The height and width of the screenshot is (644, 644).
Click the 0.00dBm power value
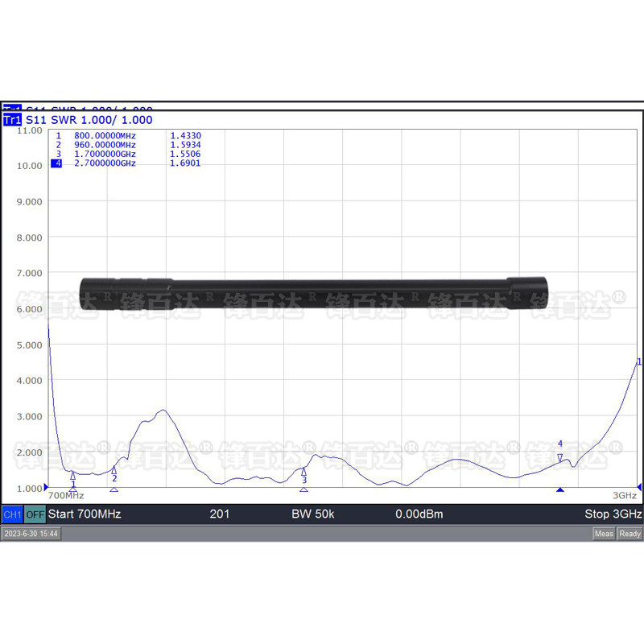click(419, 514)
